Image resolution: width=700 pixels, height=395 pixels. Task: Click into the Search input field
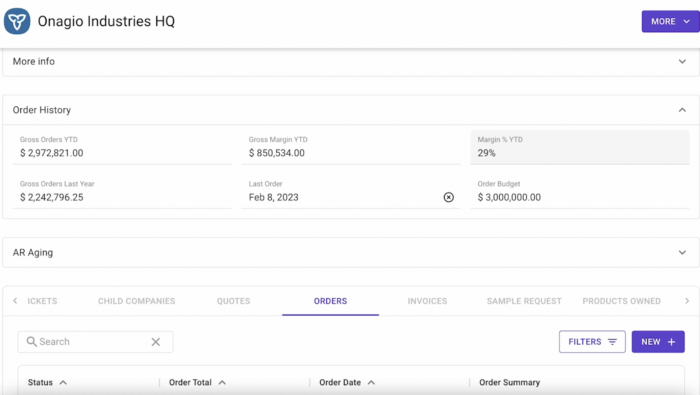click(x=92, y=342)
